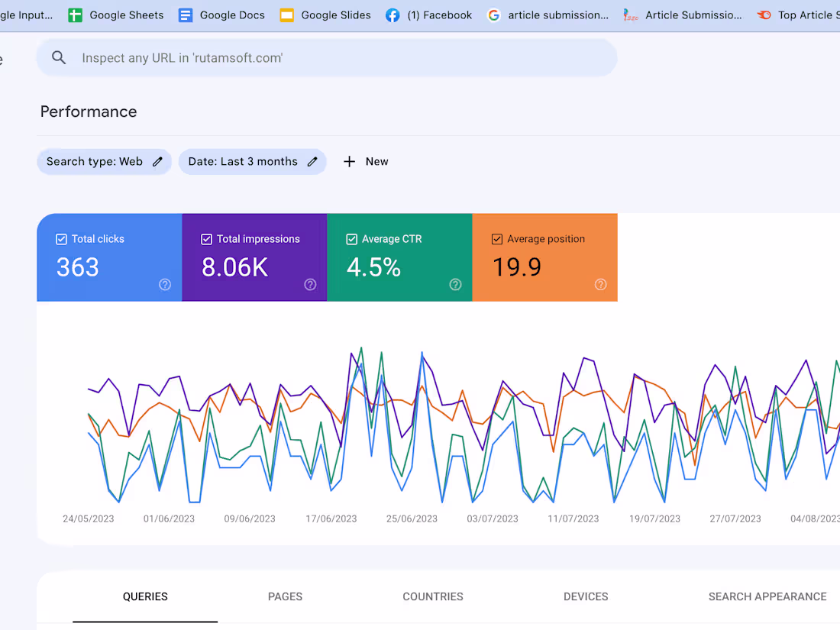Open help tooltip on Average position card

click(x=600, y=284)
